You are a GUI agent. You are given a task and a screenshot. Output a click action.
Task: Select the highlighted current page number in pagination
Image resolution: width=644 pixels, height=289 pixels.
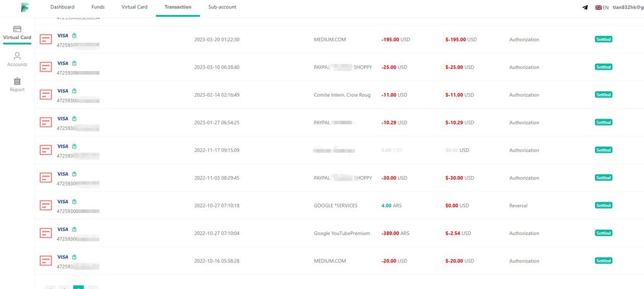point(79,287)
